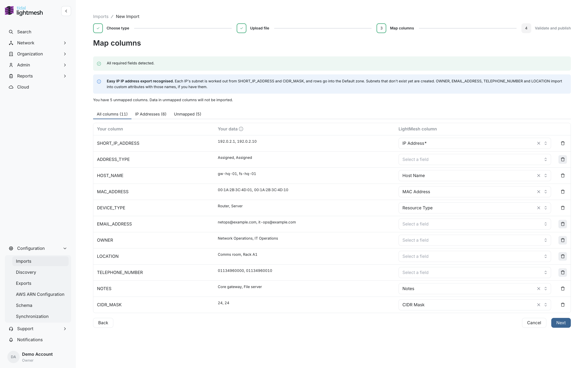
Task: Open field dropdown for TELEPHONE_NUMBER row
Action: [x=474, y=272]
